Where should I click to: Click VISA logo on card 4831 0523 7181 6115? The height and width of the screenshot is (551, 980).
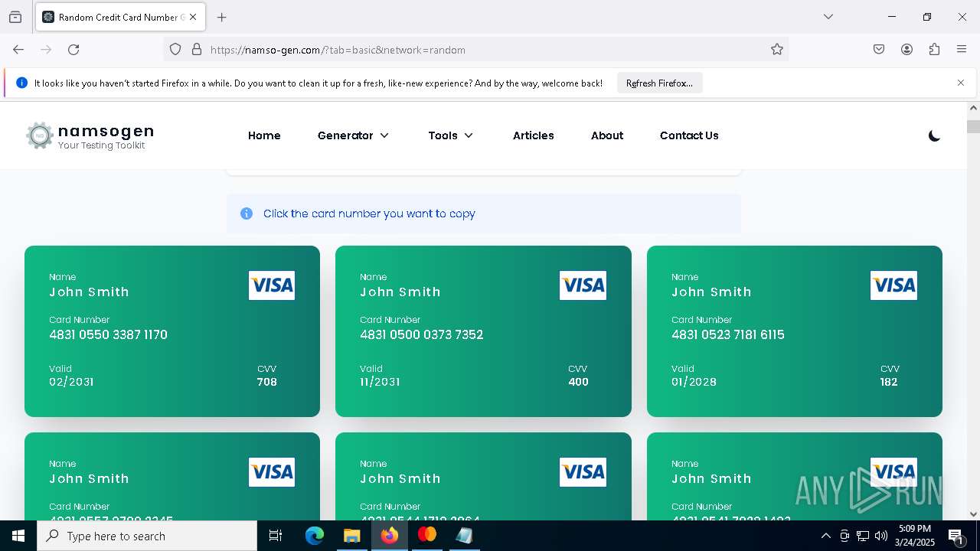pos(893,285)
